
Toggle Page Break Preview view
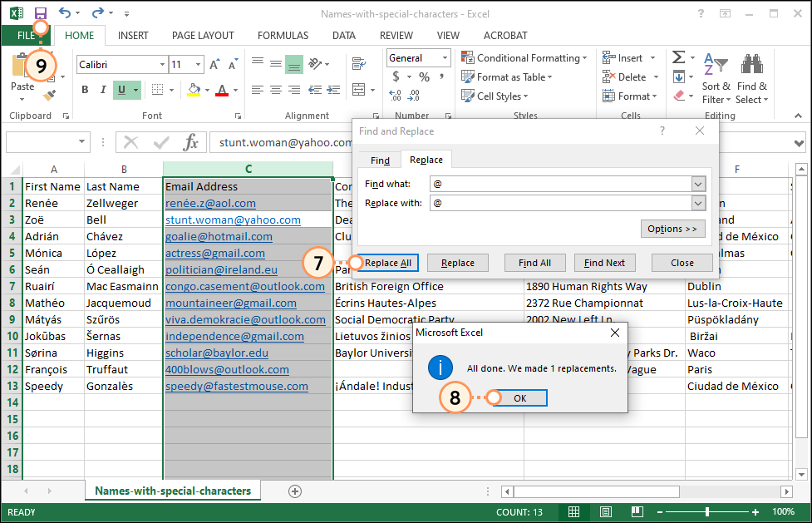click(x=637, y=512)
